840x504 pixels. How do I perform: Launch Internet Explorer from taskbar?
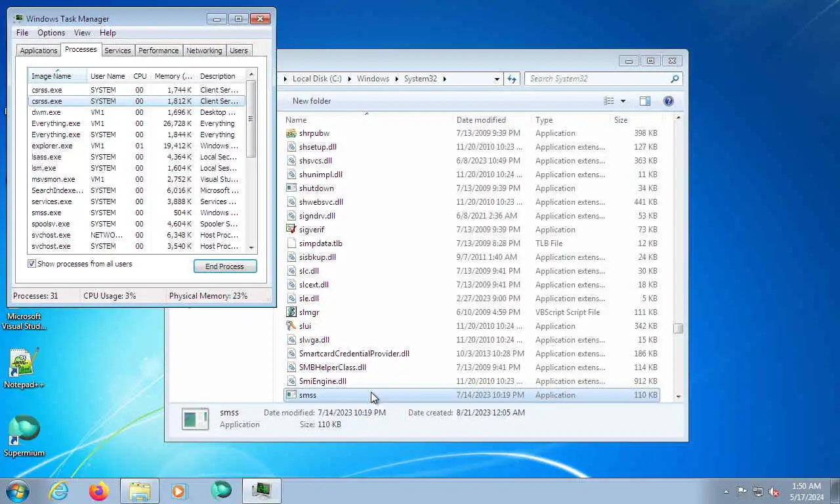pos(59,491)
